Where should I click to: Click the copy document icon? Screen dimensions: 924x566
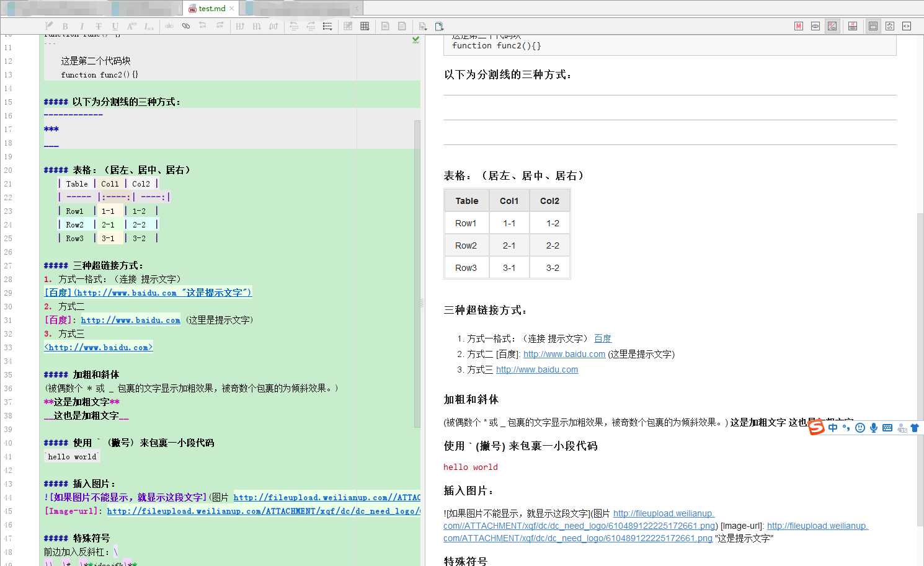point(440,26)
